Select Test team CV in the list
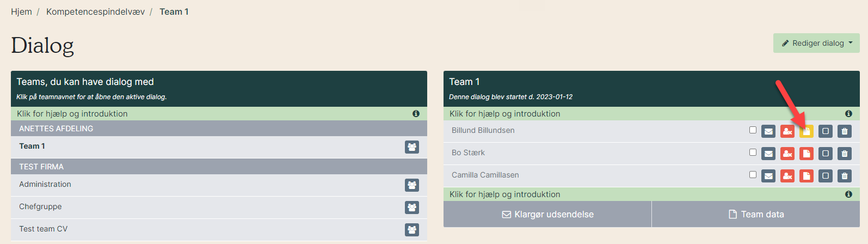 [44, 229]
